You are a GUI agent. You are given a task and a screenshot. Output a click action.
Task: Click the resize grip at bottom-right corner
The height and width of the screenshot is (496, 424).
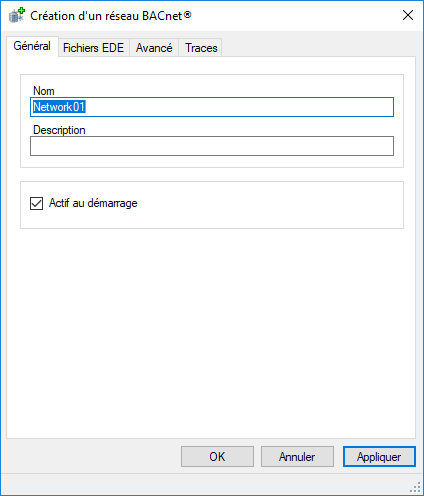[416, 487]
